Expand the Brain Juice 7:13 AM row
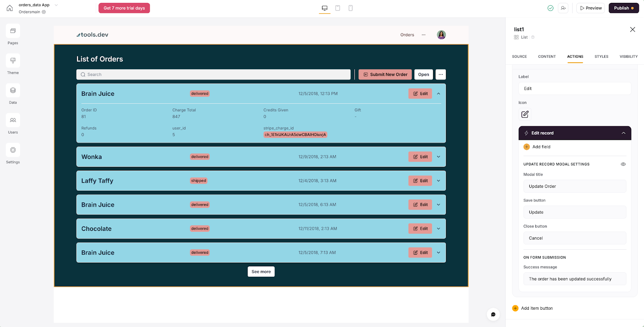 pyautogui.click(x=439, y=253)
